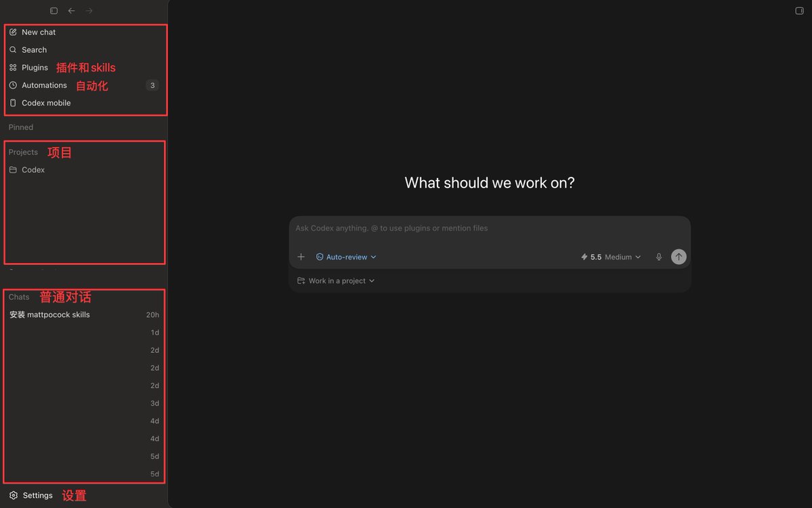Click the Work in a project folder icon
This screenshot has height=508, width=812.
[x=301, y=280]
